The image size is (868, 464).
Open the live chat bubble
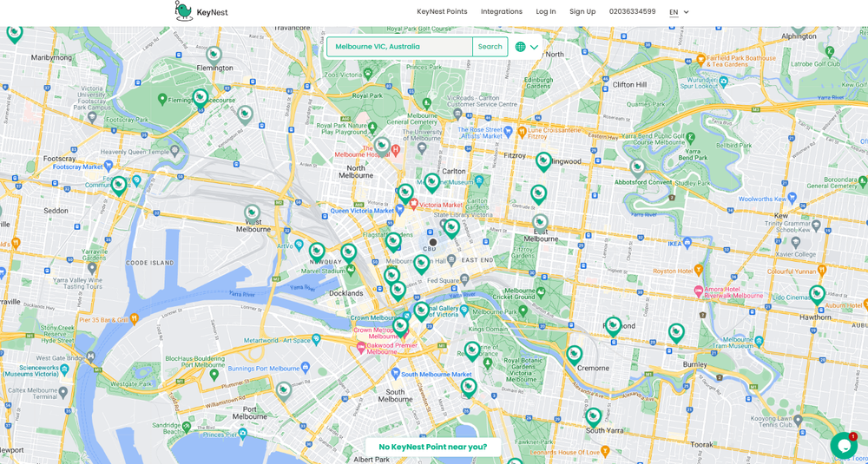pos(844,445)
